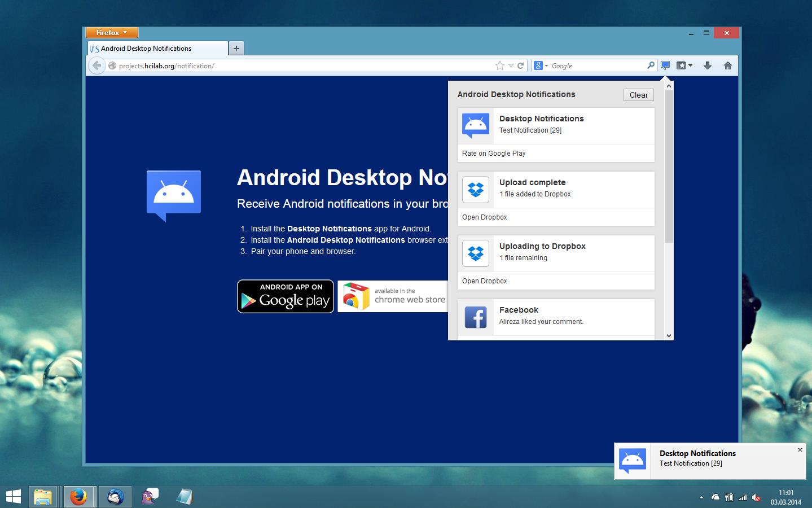Open the Downloads arrow icon
812x508 pixels.
pos(708,65)
